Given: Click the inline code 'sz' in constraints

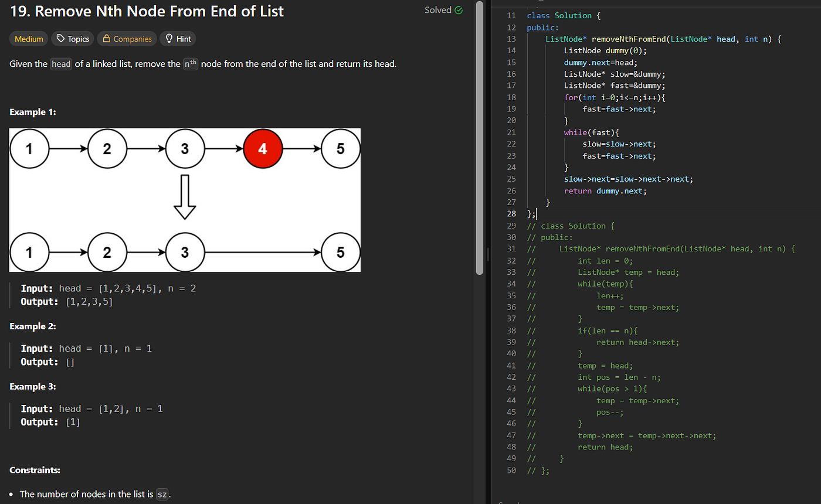Looking at the screenshot, I should pyautogui.click(x=162, y=494).
